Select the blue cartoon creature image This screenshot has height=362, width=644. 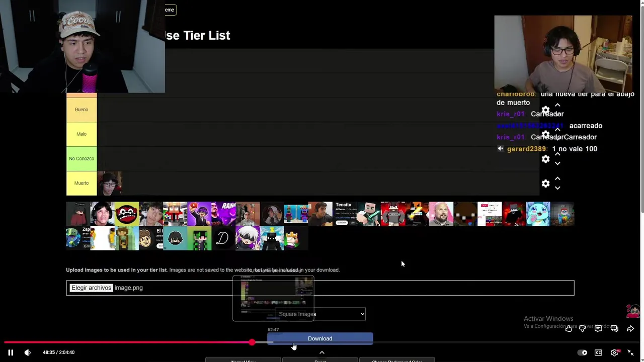(x=538, y=214)
